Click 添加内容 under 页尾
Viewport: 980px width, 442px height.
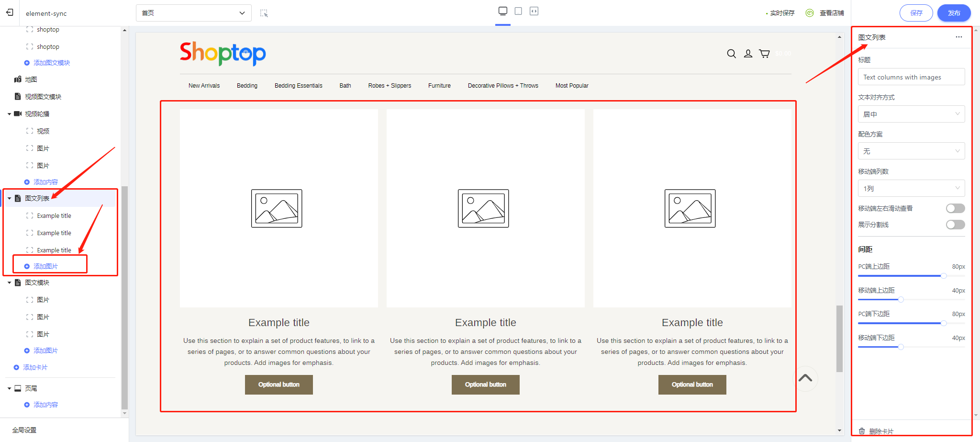pos(45,405)
